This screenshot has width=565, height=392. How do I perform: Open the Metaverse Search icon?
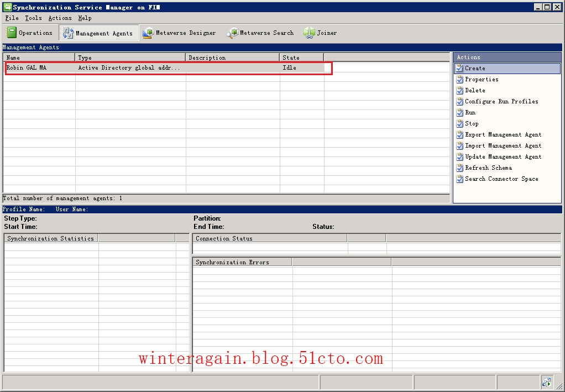[x=232, y=33]
